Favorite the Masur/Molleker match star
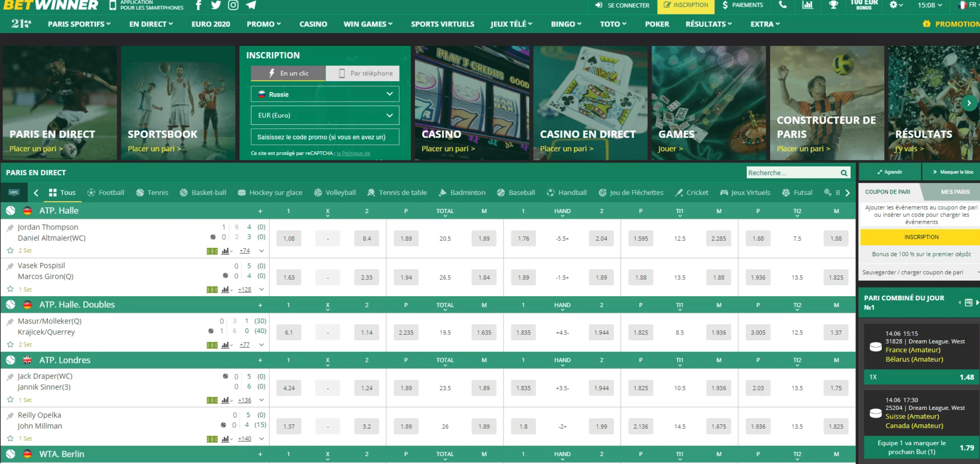This screenshot has width=980, height=464. click(x=10, y=344)
